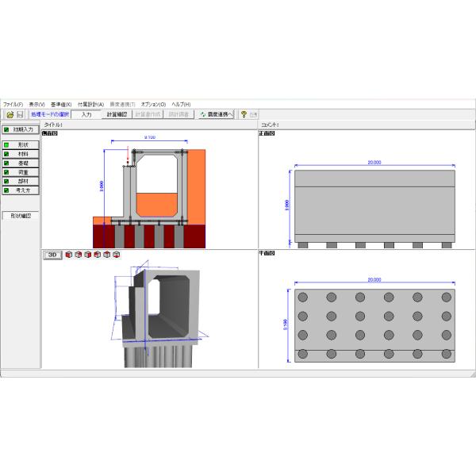The width and height of the screenshot is (476, 476).
Task: Select the second 3D view cube icon
Action: tap(79, 255)
